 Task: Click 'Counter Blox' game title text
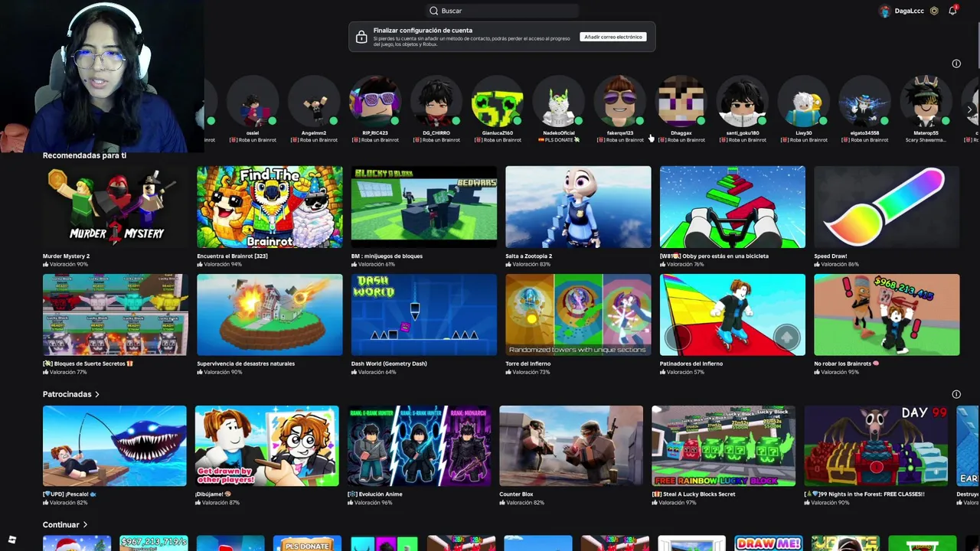click(x=516, y=494)
